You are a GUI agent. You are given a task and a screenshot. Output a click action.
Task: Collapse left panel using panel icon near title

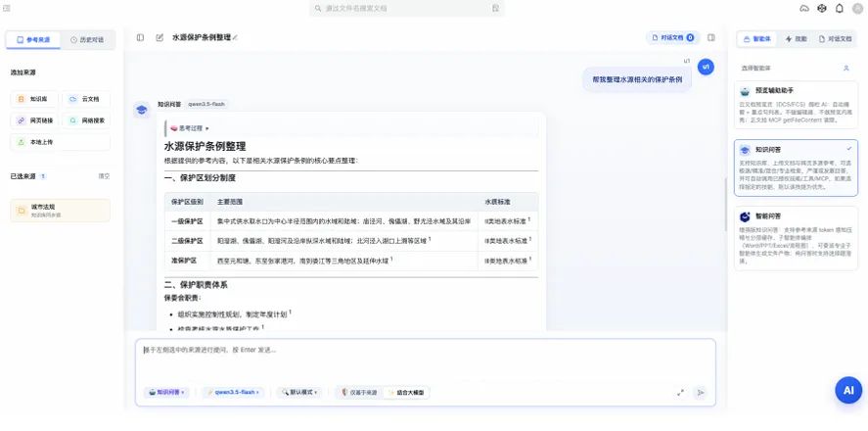[x=140, y=37]
